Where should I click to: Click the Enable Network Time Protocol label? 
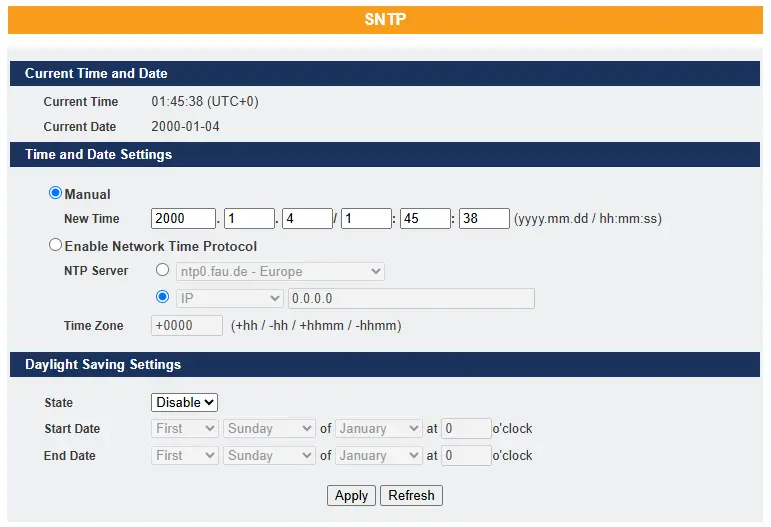click(161, 246)
